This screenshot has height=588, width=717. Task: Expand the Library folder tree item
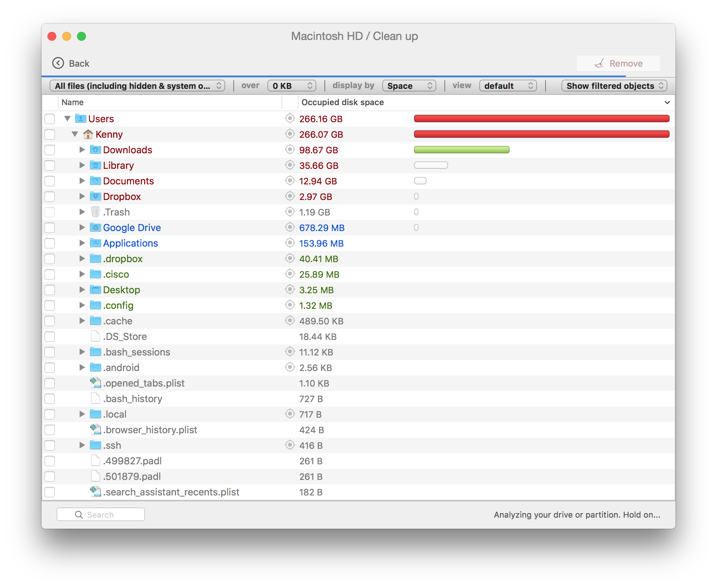83,166
